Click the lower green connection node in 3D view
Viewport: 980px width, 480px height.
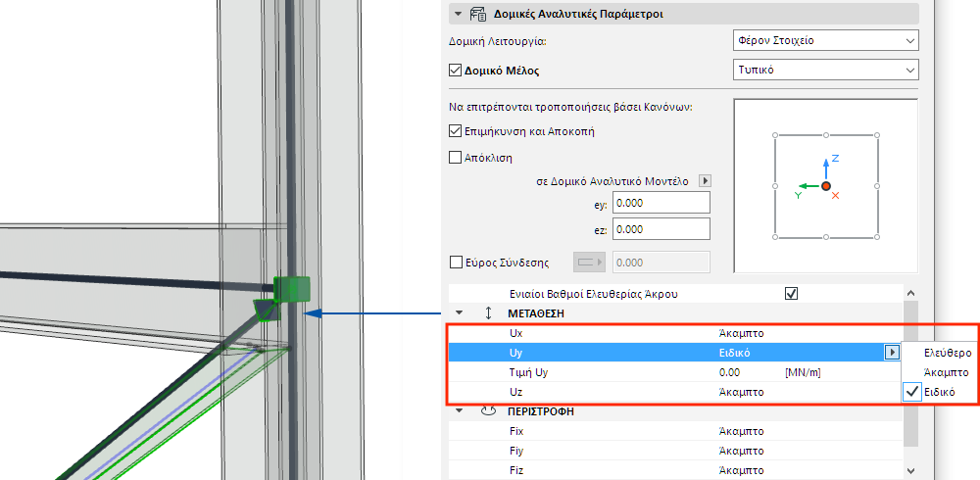(x=268, y=310)
